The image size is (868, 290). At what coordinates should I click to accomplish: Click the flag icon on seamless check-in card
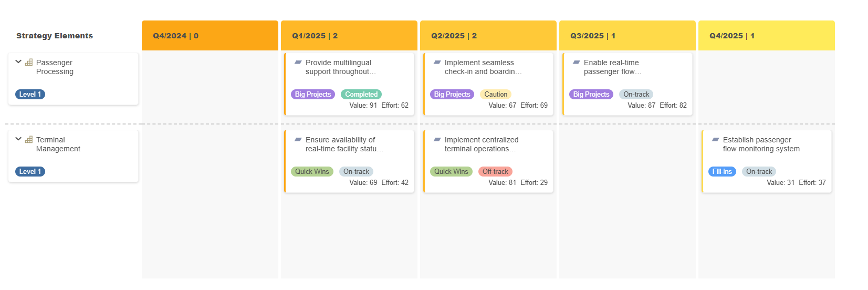coord(437,62)
